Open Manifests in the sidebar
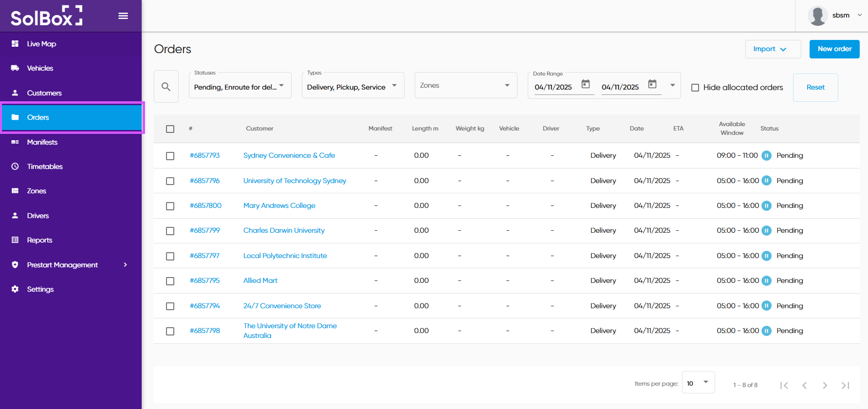 click(42, 142)
